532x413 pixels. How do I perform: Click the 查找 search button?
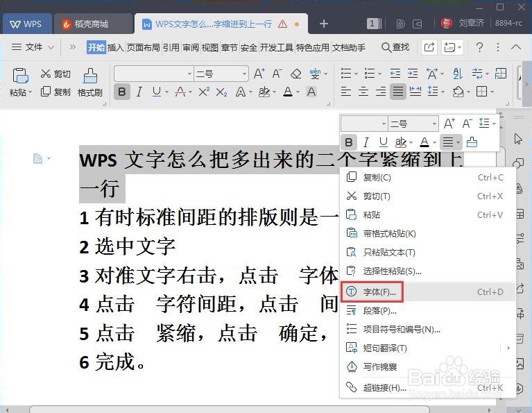coord(395,47)
